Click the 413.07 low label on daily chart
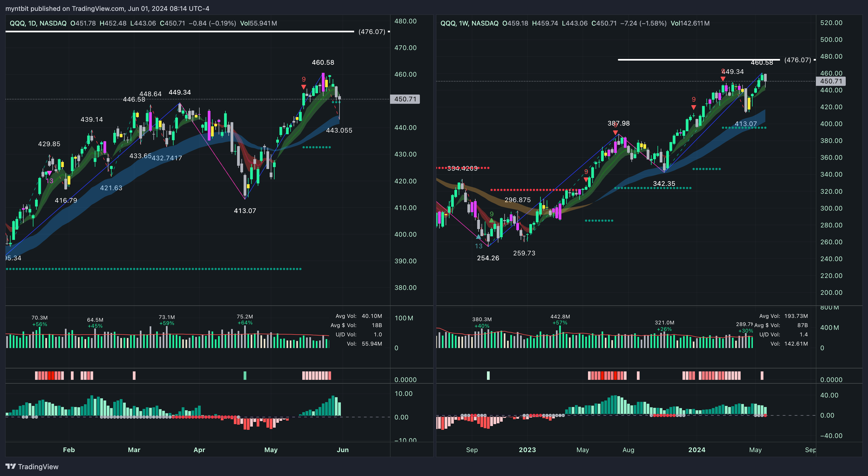Viewport: 868px width, 476px height. [x=245, y=211]
